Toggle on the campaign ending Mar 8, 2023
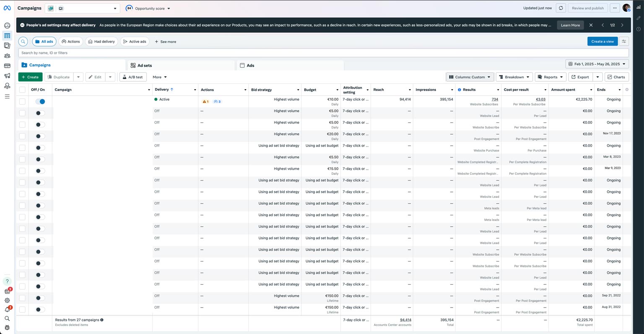The width and height of the screenshot is (644, 334). (40, 159)
